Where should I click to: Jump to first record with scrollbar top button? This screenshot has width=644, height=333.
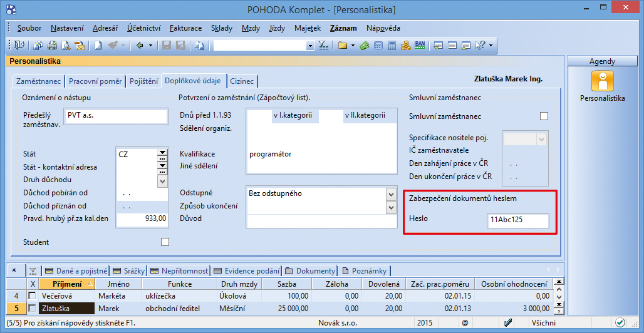[x=559, y=282]
